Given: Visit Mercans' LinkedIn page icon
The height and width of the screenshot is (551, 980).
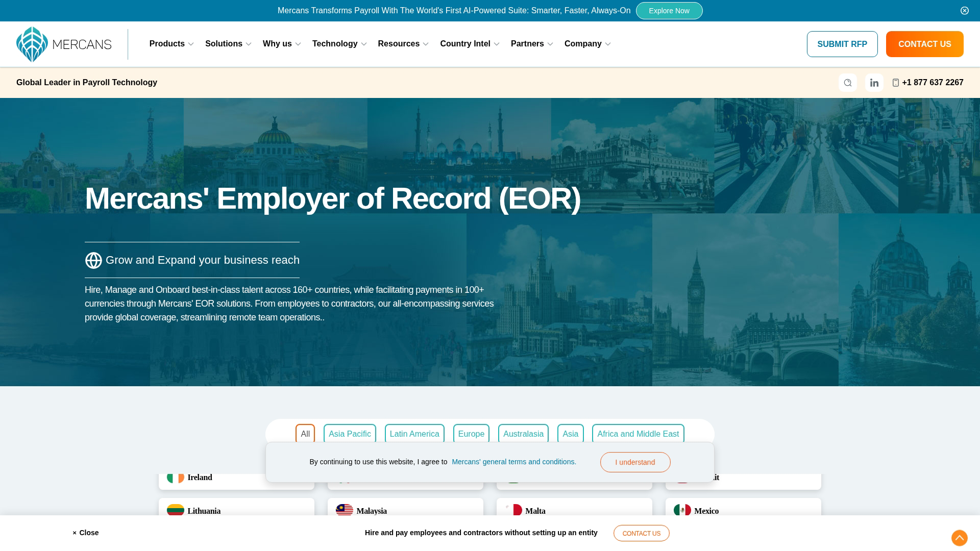Looking at the screenshot, I should click(874, 82).
